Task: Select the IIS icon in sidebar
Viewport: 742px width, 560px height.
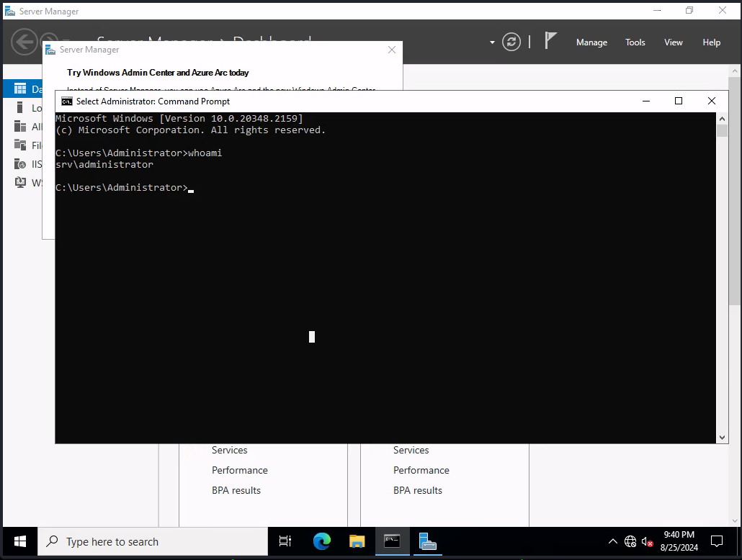Action: tap(20, 164)
